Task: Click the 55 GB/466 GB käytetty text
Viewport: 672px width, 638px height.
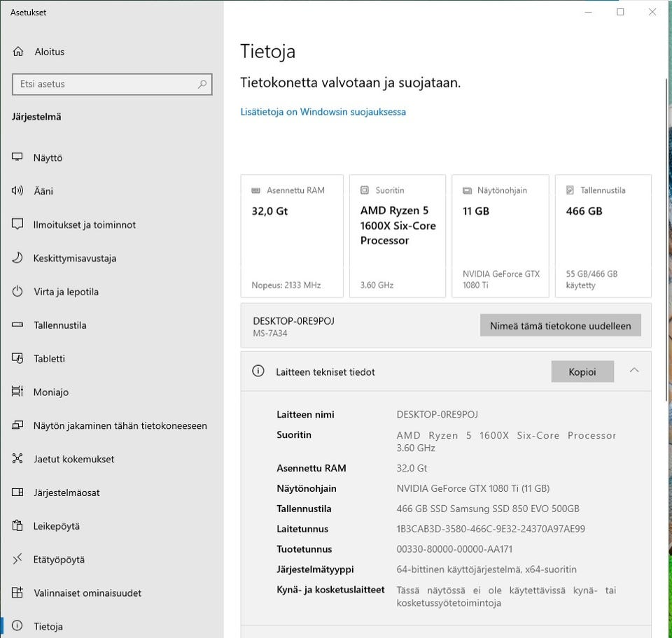Action: pos(591,280)
